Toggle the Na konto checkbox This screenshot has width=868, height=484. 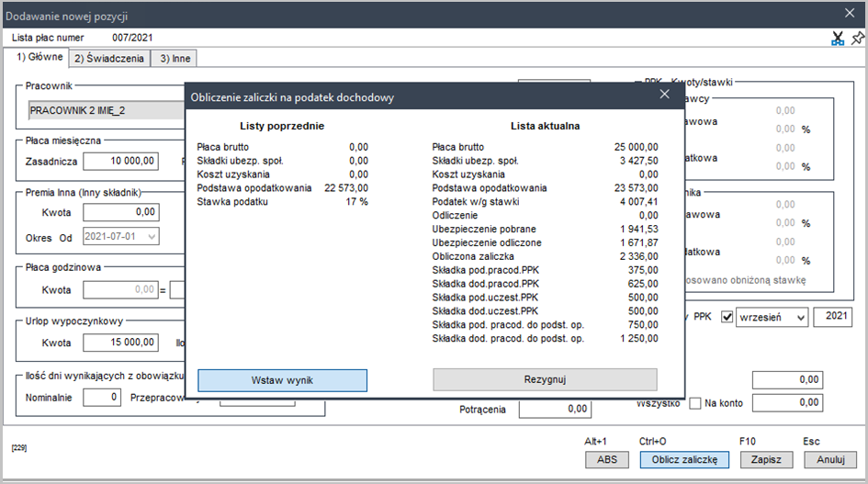click(694, 403)
